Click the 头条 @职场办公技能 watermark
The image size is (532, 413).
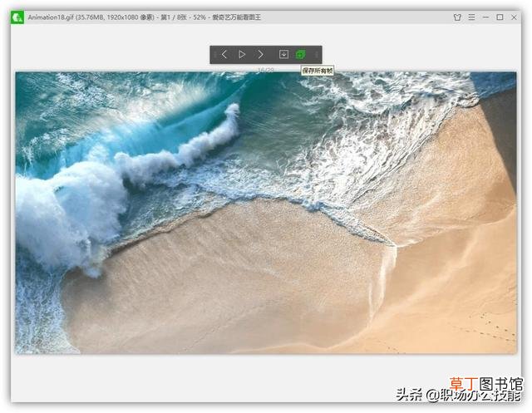click(458, 395)
